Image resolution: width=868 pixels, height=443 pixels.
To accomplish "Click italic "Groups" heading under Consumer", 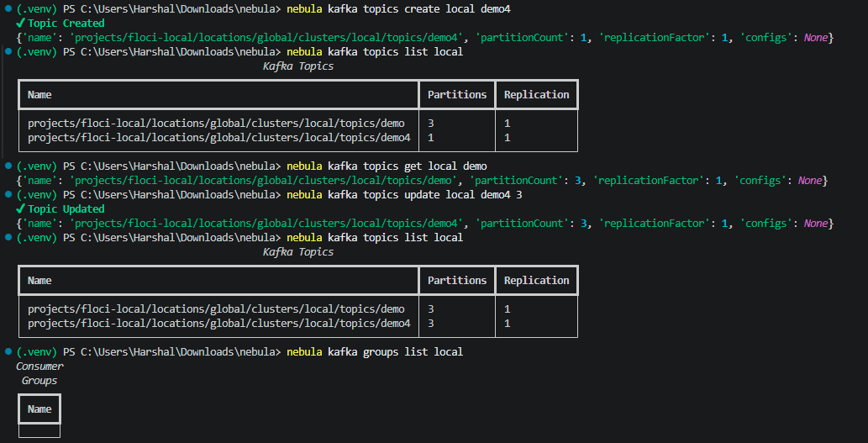I will coord(39,381).
